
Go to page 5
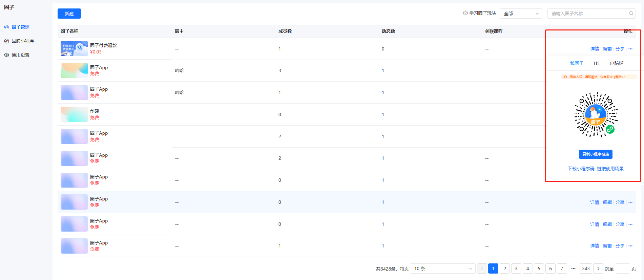point(539,268)
